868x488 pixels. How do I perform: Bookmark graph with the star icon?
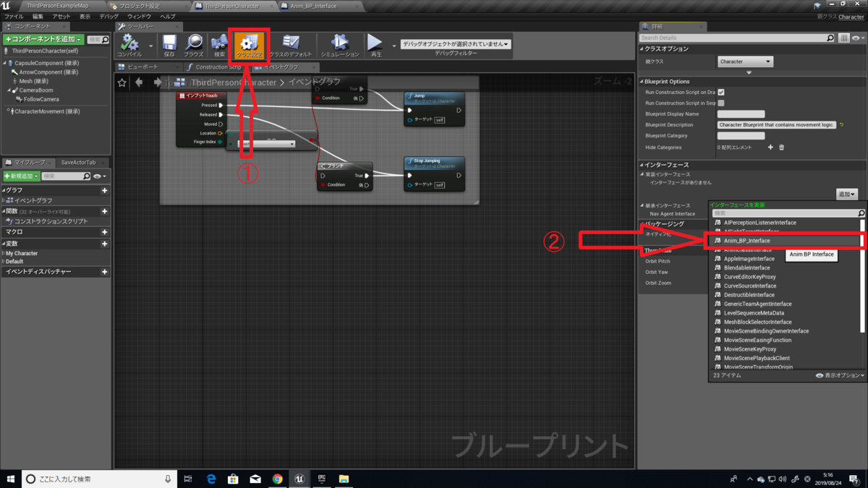pyautogui.click(x=122, y=82)
